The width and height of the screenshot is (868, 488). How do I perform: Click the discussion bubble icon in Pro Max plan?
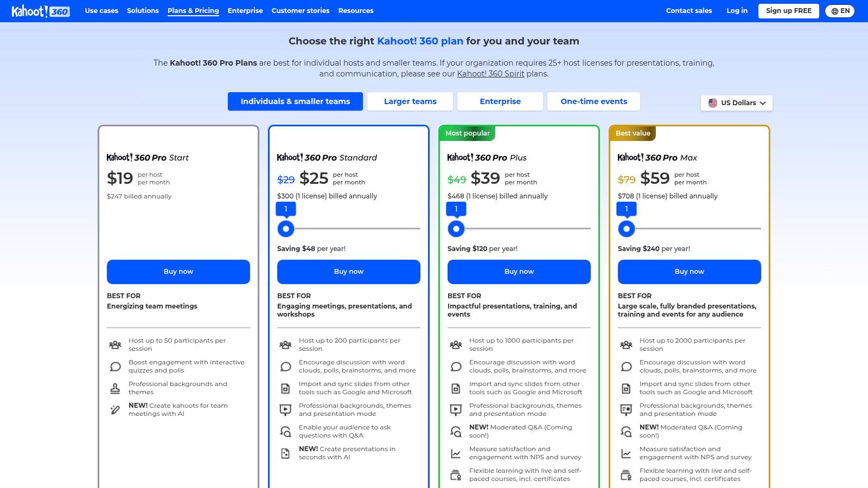[x=626, y=367]
